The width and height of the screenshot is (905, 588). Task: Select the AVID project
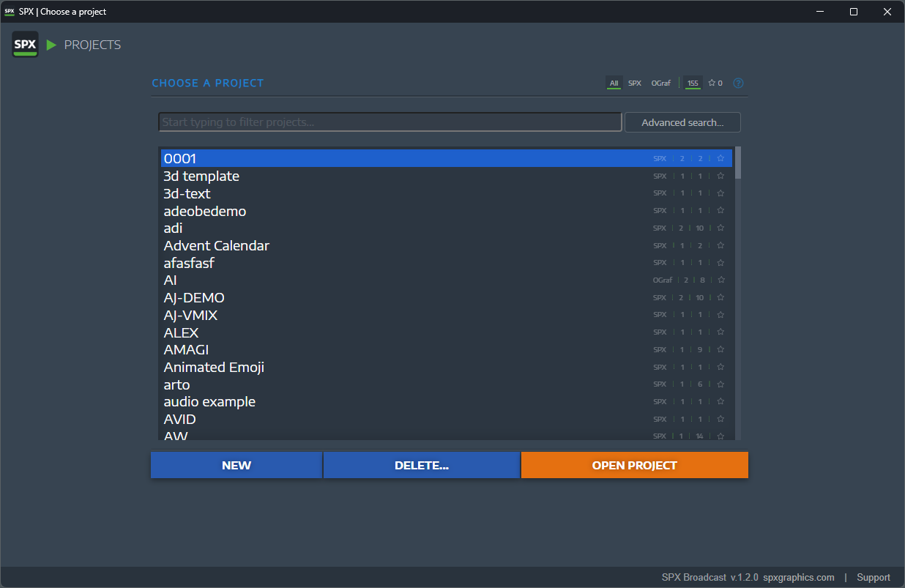coord(447,419)
